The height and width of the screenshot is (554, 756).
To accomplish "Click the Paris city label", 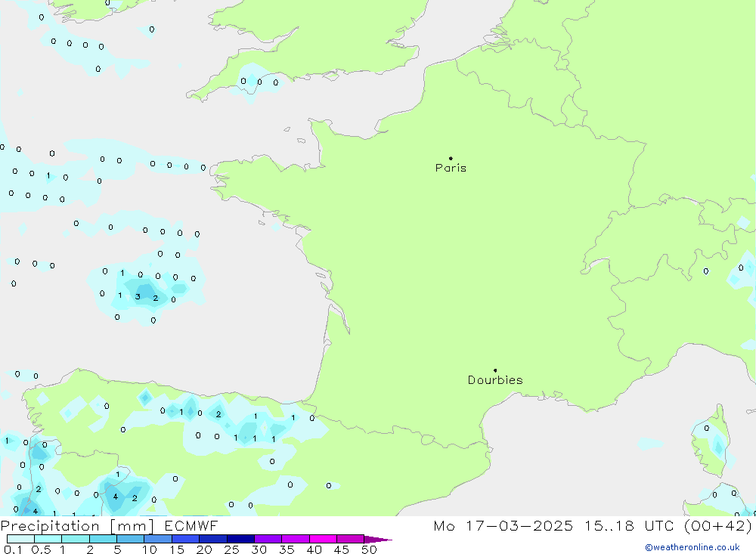I will click(x=451, y=168).
